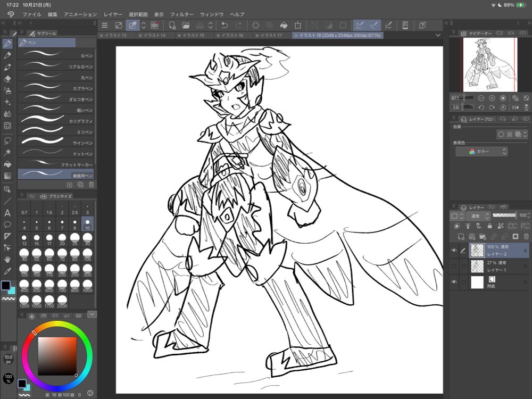Viewport: 532px width, 399px height.
Task: Click the undo arrow in the command bar
Action: coord(225,25)
